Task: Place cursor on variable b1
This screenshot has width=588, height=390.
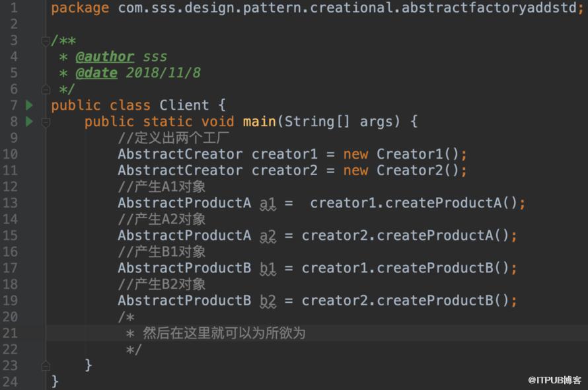Action: pos(268,268)
